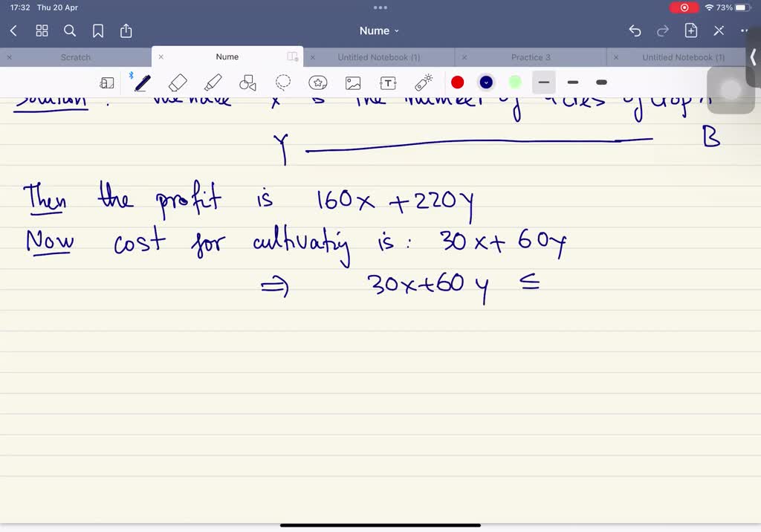This screenshot has height=532, width=761.
Task: Toggle the page thumbnails grid view
Action: tap(42, 30)
